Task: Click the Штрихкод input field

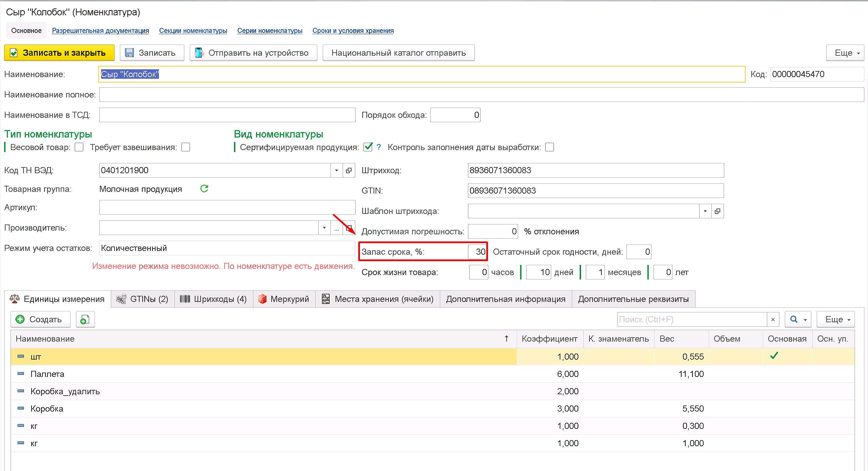Action: point(596,170)
